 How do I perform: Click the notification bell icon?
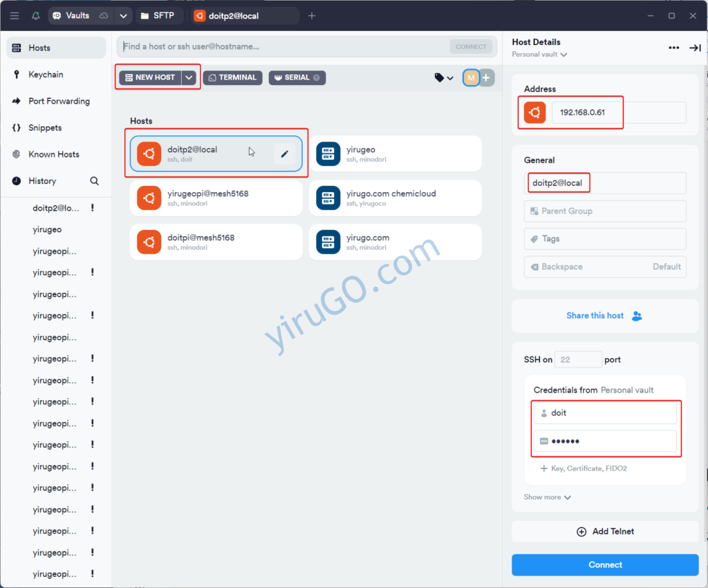(x=36, y=16)
